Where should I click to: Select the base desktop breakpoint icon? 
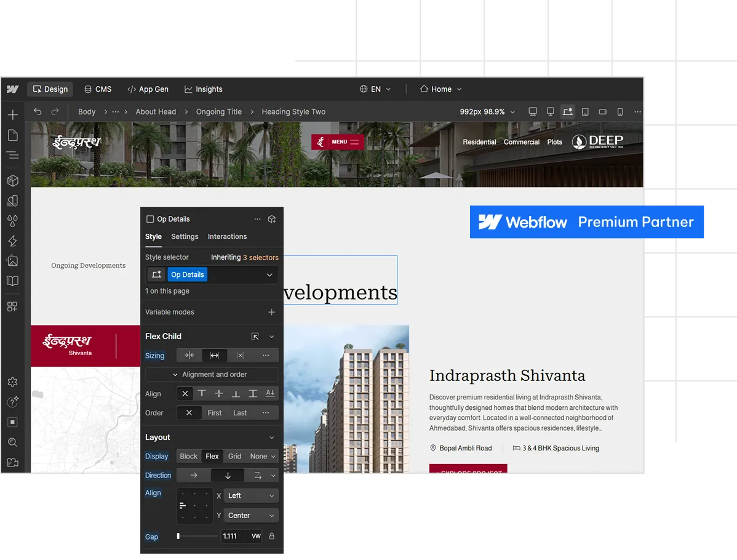click(x=550, y=111)
